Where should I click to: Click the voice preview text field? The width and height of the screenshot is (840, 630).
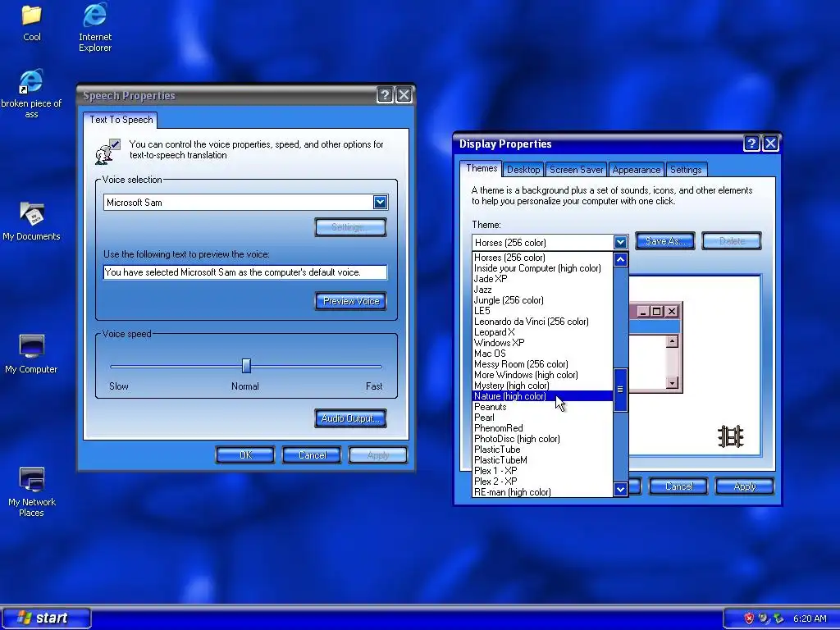244,272
